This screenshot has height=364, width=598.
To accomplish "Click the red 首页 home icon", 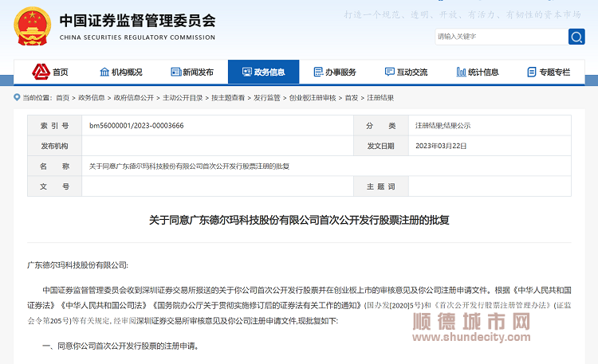I will point(41,72).
